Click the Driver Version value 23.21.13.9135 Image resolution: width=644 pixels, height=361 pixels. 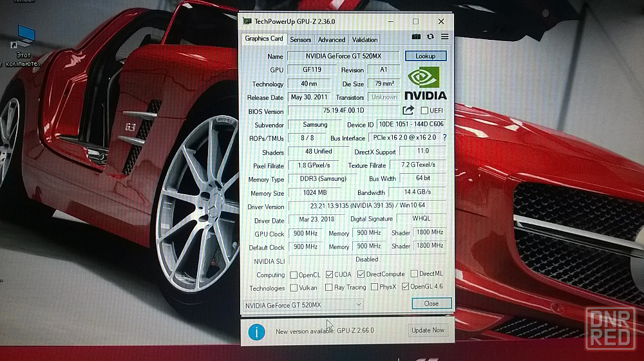(x=368, y=205)
